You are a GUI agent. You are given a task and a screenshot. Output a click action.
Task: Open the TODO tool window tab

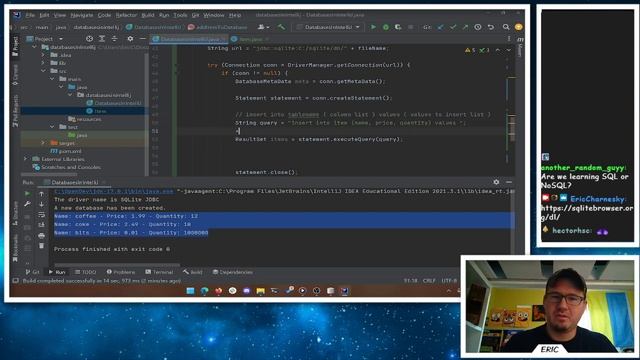85,272
